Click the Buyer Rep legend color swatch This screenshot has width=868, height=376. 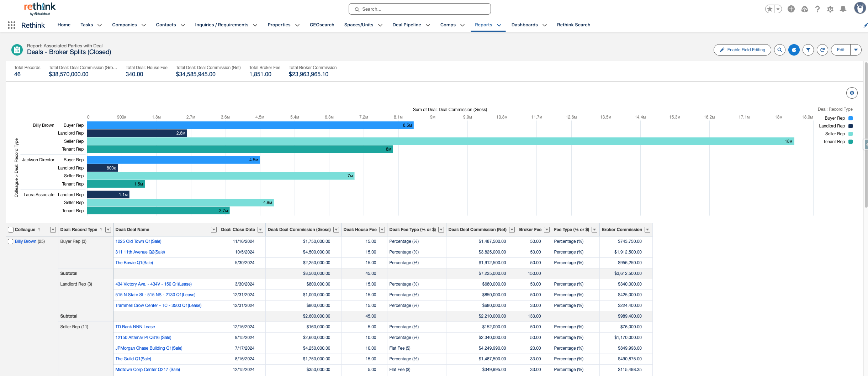coord(851,118)
